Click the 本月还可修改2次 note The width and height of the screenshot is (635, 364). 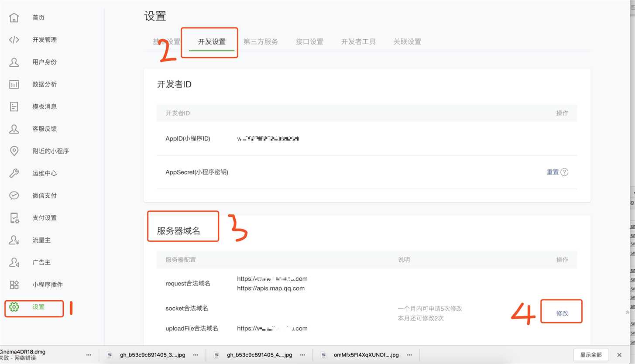click(421, 318)
